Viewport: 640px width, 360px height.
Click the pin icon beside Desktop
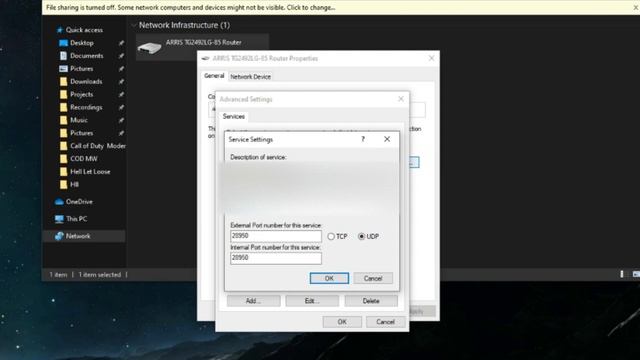point(121,43)
